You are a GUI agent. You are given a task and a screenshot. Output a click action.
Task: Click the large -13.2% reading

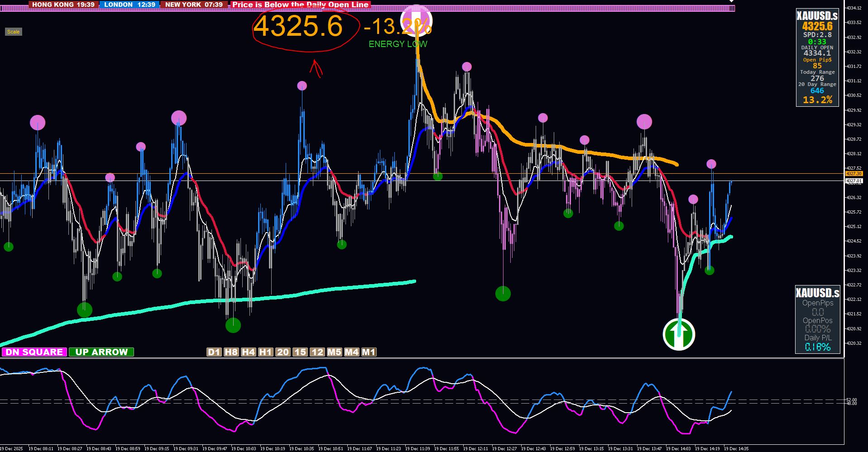pyautogui.click(x=397, y=27)
